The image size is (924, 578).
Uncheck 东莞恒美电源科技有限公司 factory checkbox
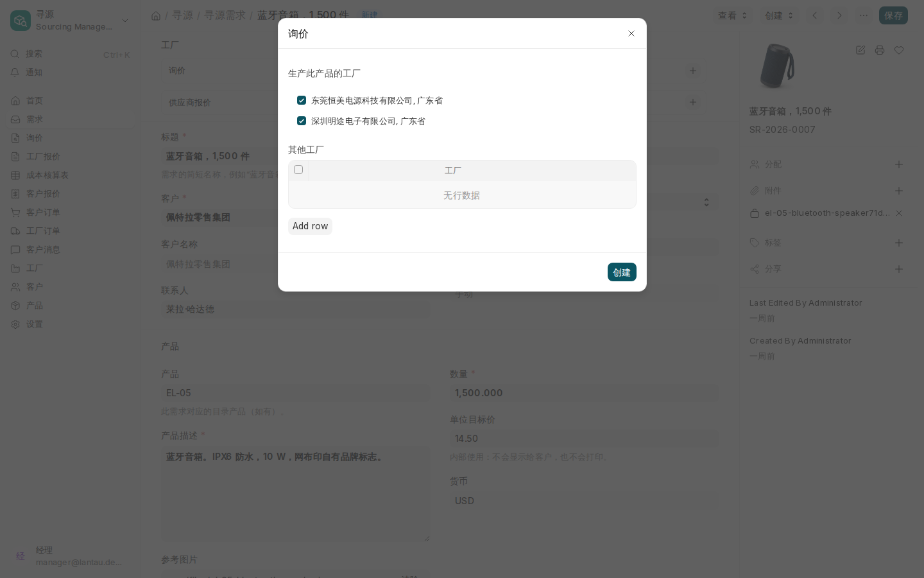click(x=302, y=100)
